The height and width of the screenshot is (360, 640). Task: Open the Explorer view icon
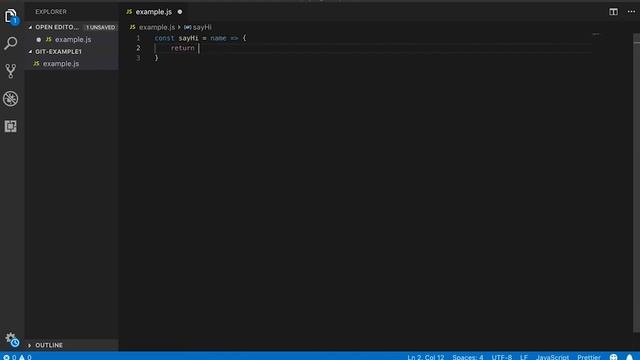[11, 16]
